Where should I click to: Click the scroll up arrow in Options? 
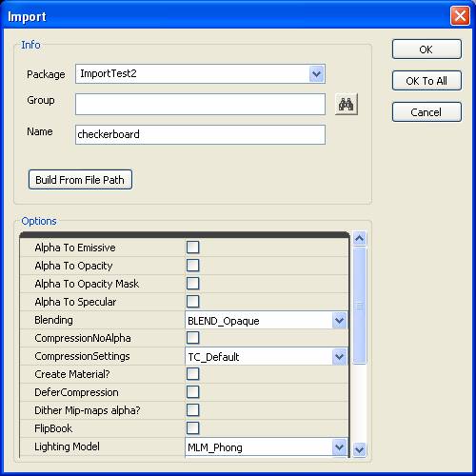[360, 238]
